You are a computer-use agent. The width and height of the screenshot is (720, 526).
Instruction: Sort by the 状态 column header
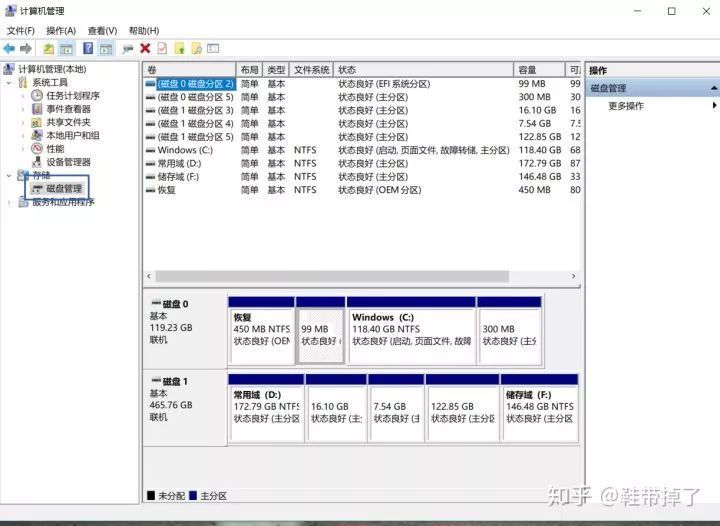coord(423,70)
